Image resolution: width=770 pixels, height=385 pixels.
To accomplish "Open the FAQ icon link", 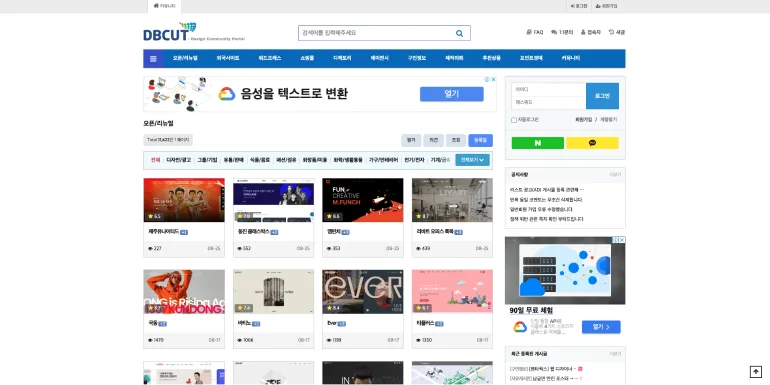I will tap(535, 32).
